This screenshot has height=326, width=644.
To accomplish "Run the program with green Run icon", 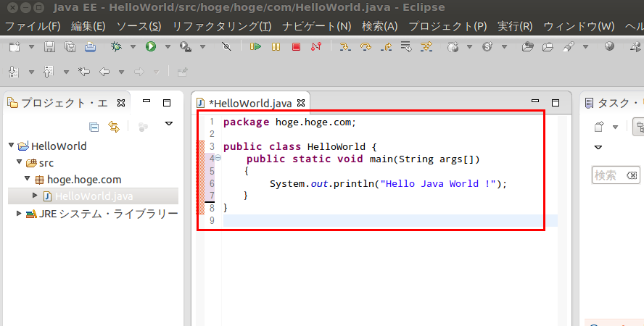I will pos(151,47).
